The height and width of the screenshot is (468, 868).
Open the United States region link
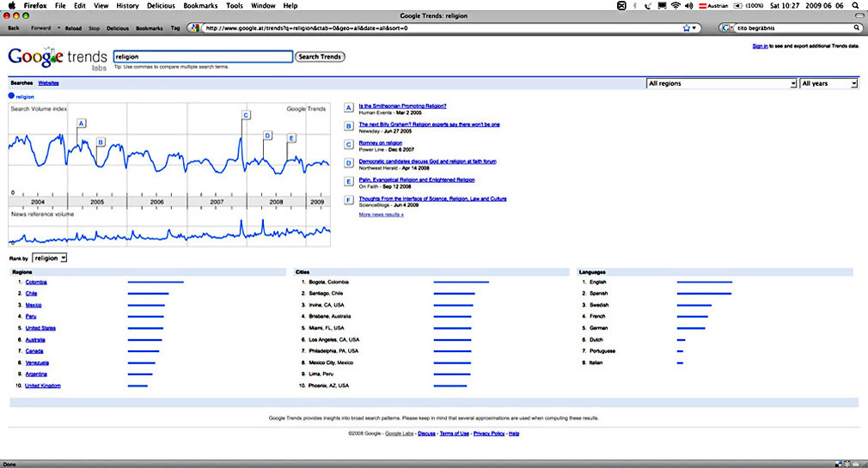point(40,328)
